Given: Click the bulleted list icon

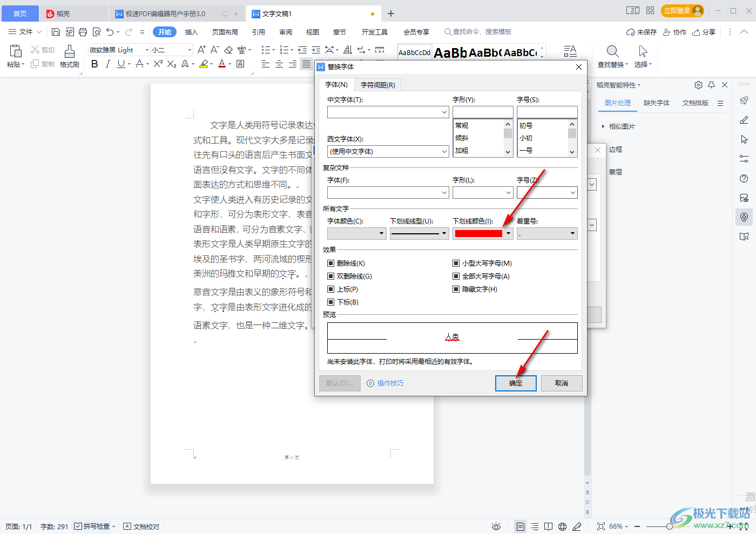Looking at the screenshot, I should [x=266, y=50].
